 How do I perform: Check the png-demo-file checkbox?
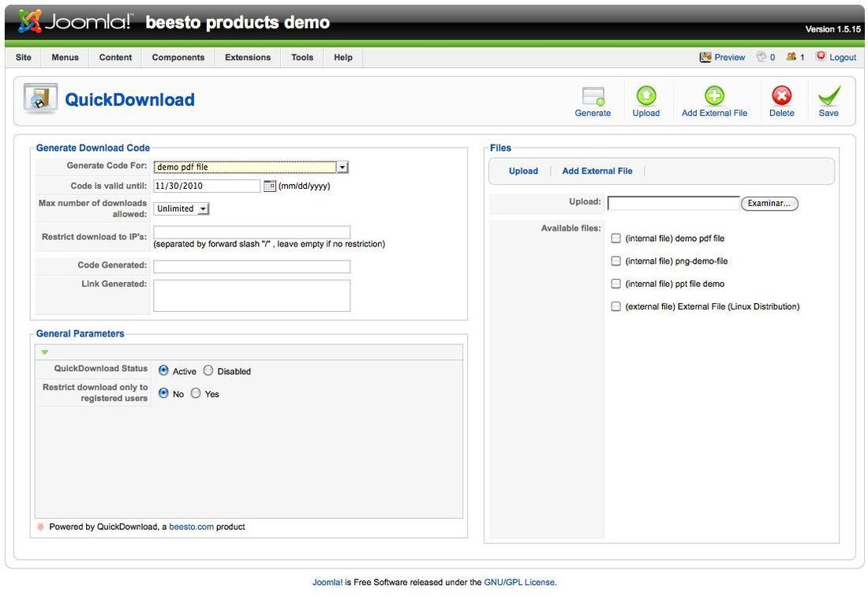tap(615, 261)
